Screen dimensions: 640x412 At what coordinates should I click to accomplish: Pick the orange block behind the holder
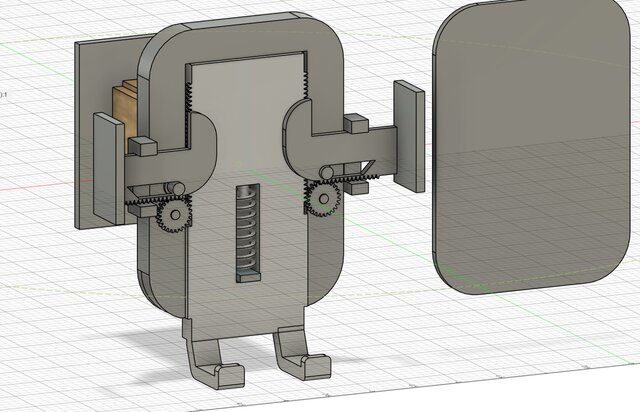coord(123,116)
